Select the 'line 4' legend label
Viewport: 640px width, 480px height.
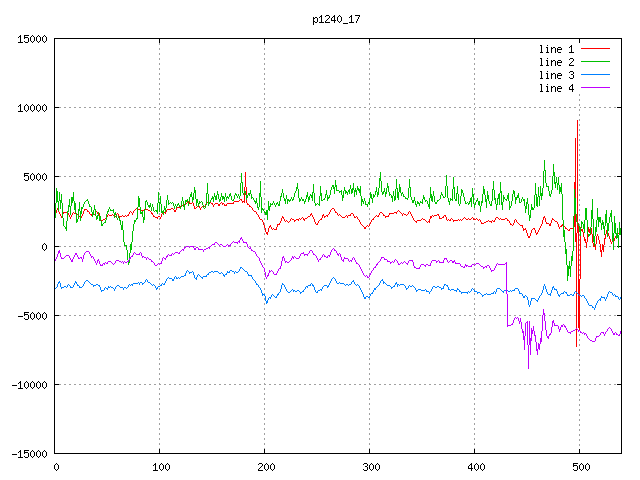pos(557,88)
